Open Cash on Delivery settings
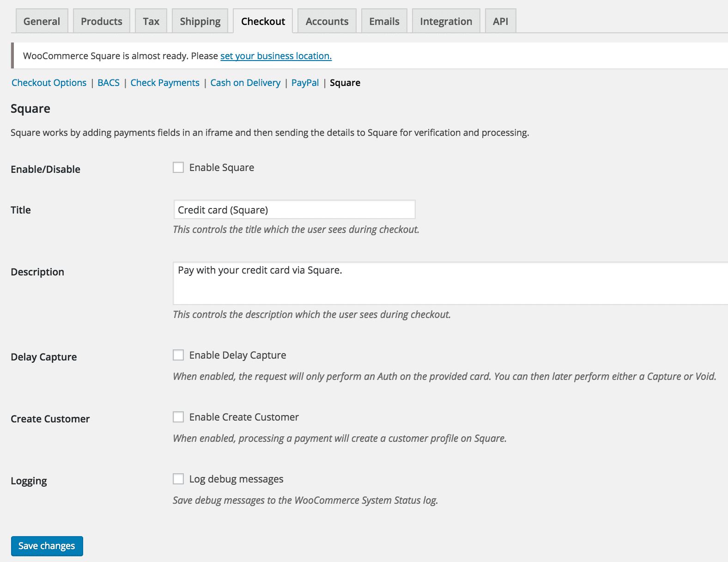The height and width of the screenshot is (562, 728). click(x=245, y=83)
